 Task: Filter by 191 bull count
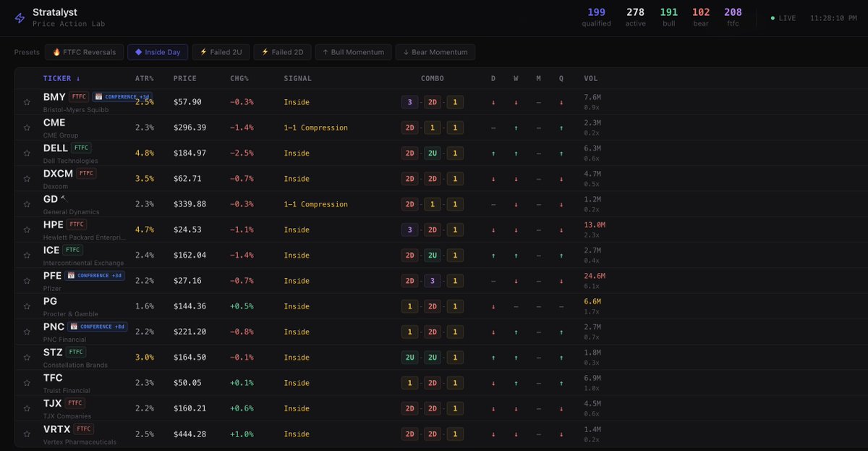pos(669,17)
